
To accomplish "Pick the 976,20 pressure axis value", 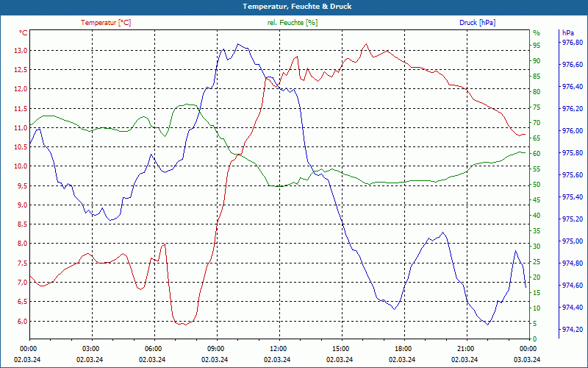I will coord(573,109).
